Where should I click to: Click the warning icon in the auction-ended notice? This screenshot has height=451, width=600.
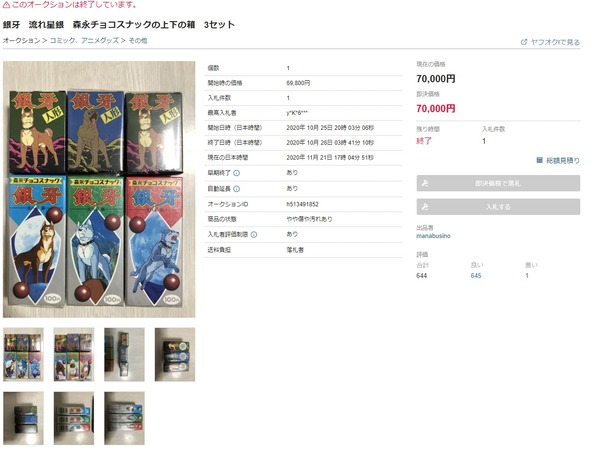coord(6,5)
